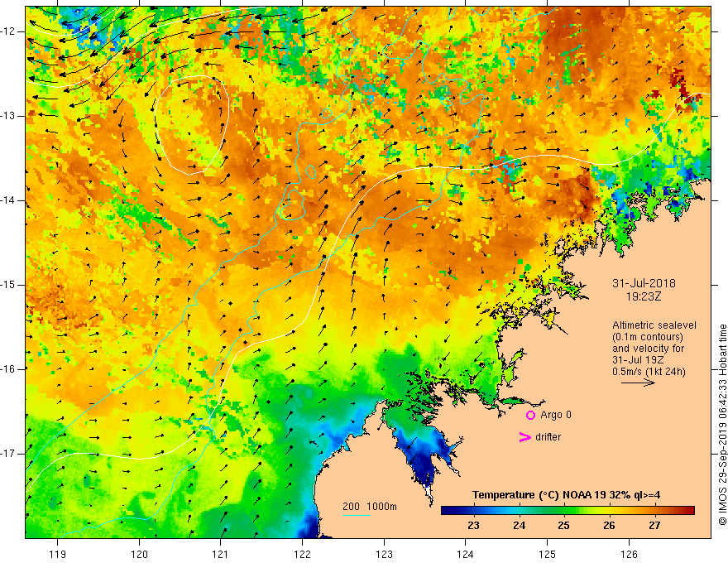
Task: Click the vertical IMOS copyright timestamp text
Action: coord(722,425)
